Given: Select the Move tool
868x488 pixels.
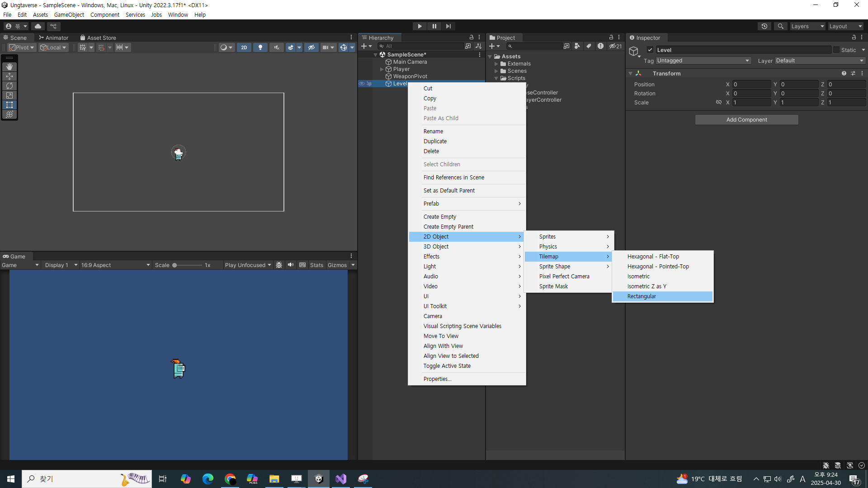Looking at the screenshot, I should coord(9,76).
